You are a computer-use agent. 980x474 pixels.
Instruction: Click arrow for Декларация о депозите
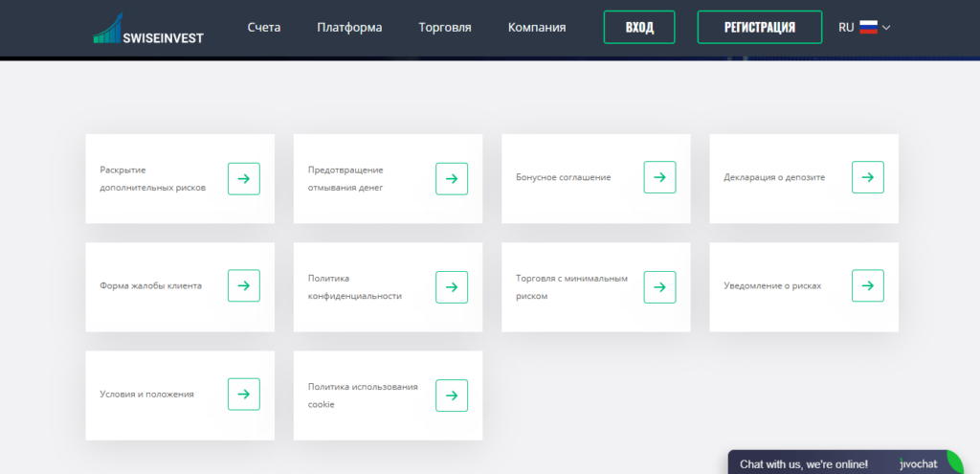point(867,177)
